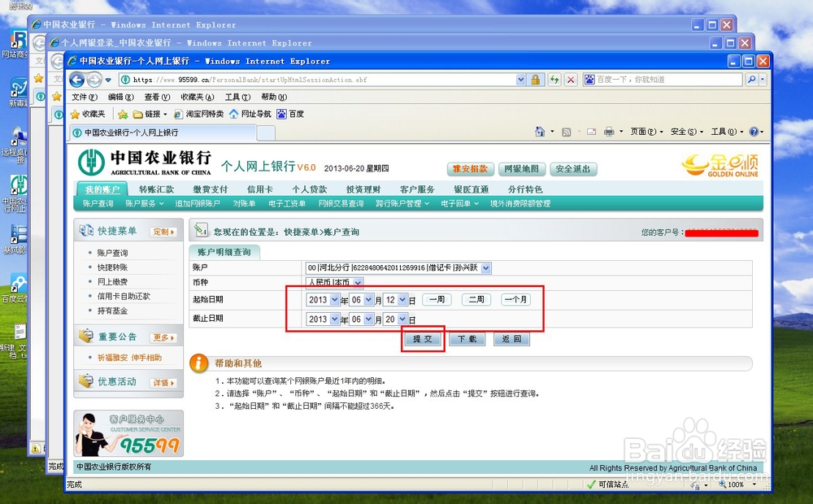Switch to the 信用卡 tab

[x=259, y=189]
